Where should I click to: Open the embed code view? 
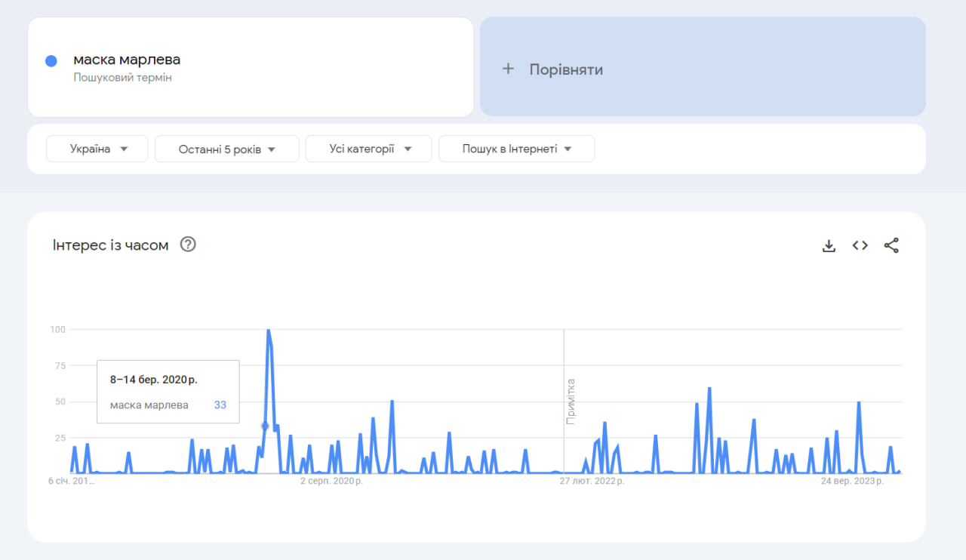[x=860, y=245]
